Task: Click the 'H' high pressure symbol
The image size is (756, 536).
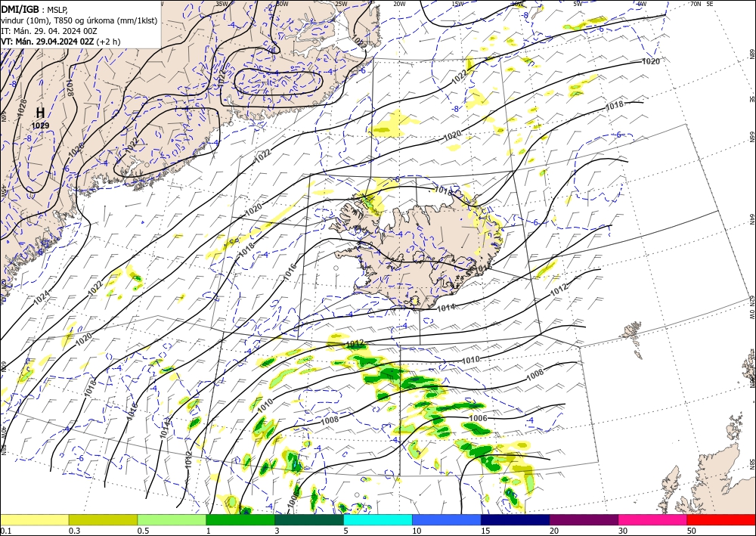Action: [x=41, y=113]
